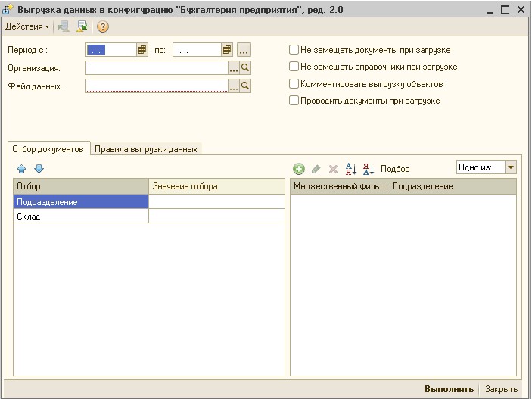Click the magnifier icon in the Файл данных field
Screen dimensions: 532x399
click(x=245, y=86)
